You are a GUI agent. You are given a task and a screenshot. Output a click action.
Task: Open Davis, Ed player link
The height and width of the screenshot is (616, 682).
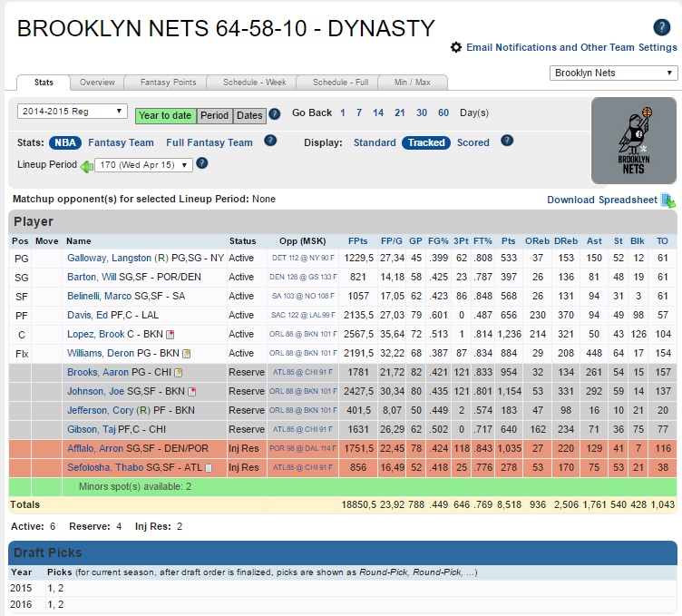[87, 316]
